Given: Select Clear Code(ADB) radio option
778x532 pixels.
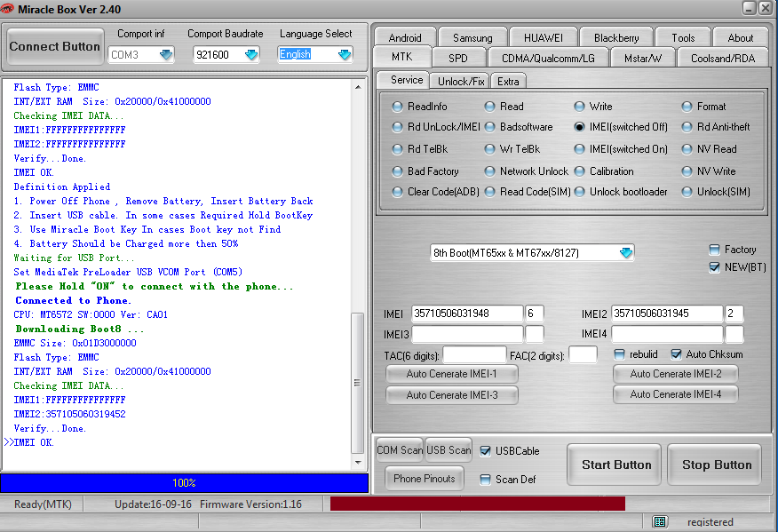Looking at the screenshot, I should (x=397, y=192).
